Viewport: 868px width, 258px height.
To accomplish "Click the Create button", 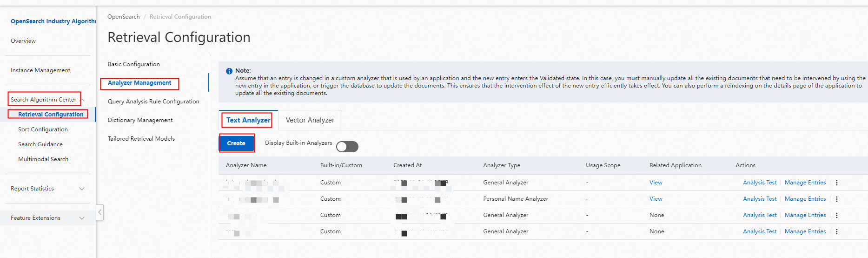I will 236,143.
